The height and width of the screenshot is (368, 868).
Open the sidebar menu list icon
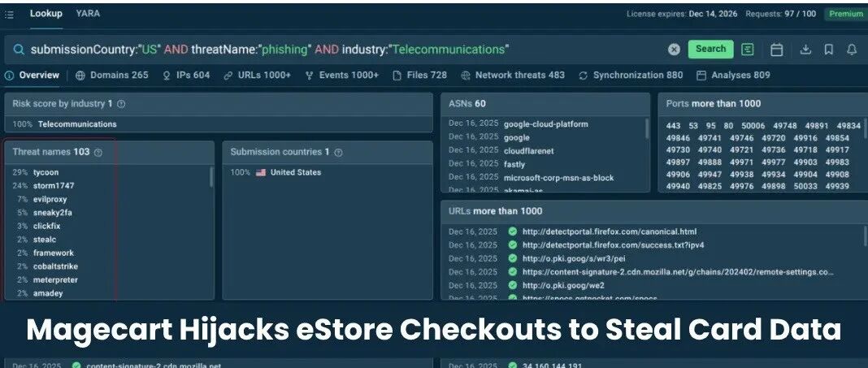(x=9, y=15)
